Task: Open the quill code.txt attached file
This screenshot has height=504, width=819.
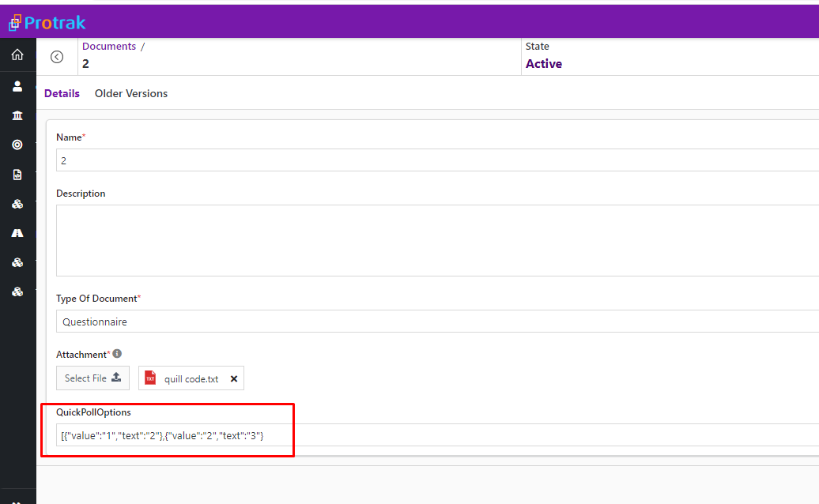Action: point(191,379)
